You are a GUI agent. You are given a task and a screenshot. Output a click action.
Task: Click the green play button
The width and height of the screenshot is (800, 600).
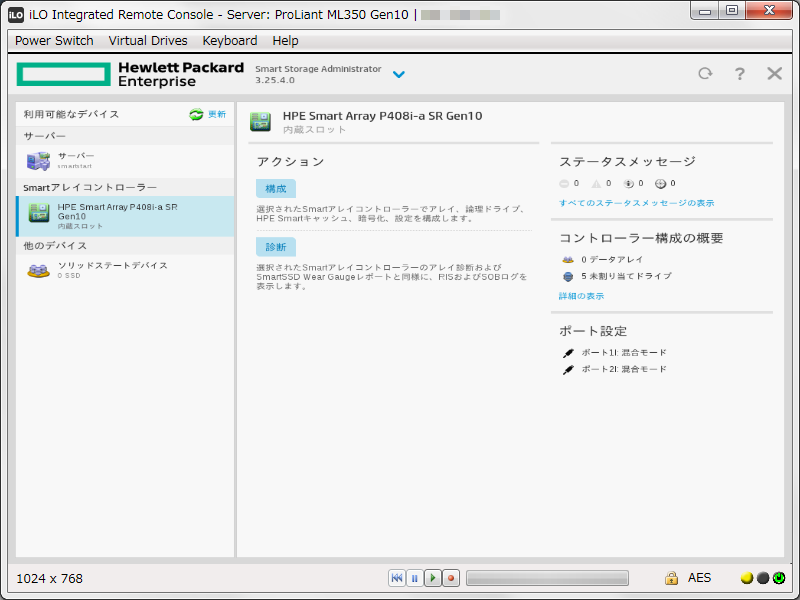tap(433, 578)
